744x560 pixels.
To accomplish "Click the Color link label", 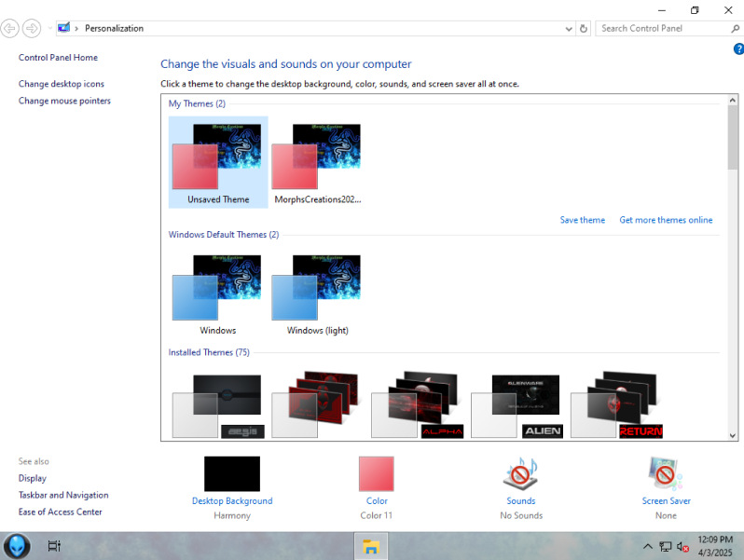I will pyautogui.click(x=377, y=501).
